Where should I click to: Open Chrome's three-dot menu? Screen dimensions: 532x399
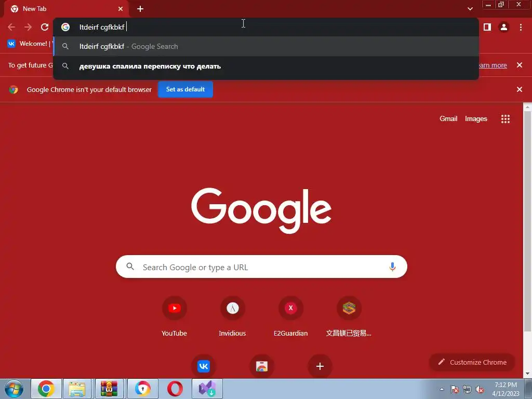click(521, 27)
